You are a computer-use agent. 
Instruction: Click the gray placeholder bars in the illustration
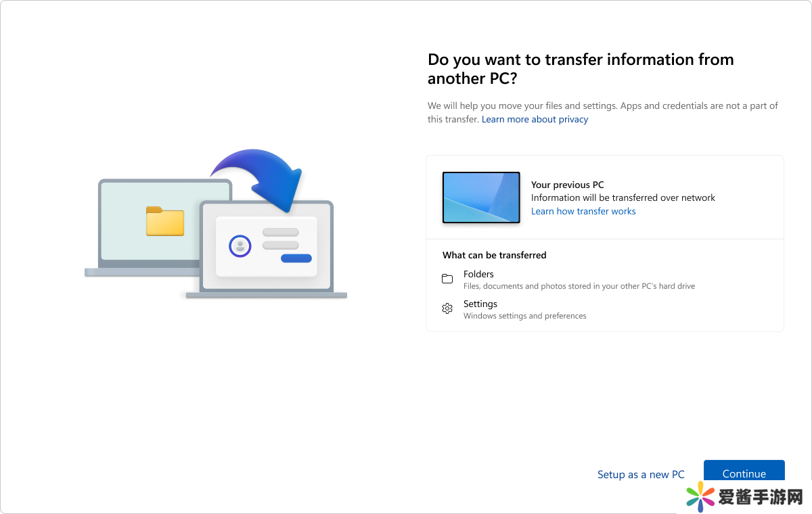tap(280, 239)
